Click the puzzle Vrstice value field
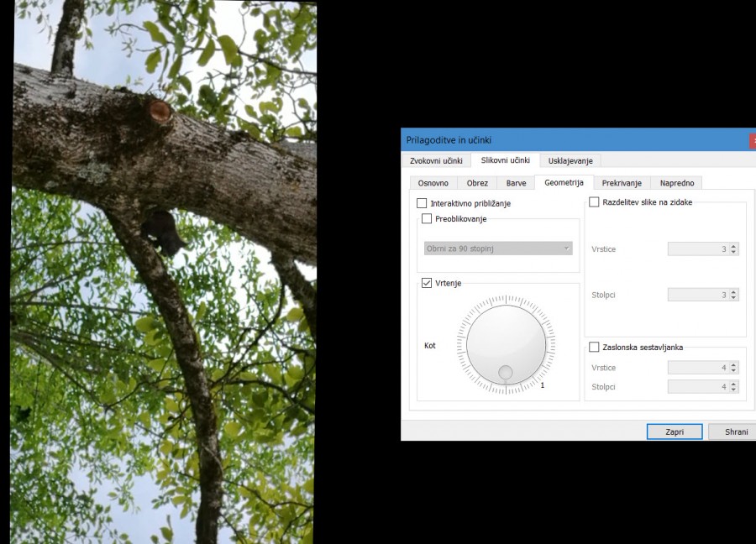The height and width of the screenshot is (544, 756). (x=697, y=368)
